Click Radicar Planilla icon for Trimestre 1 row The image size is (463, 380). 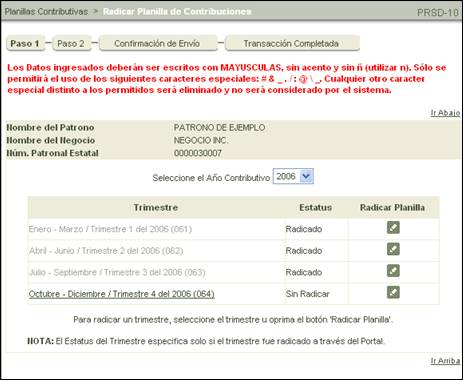coord(393,228)
